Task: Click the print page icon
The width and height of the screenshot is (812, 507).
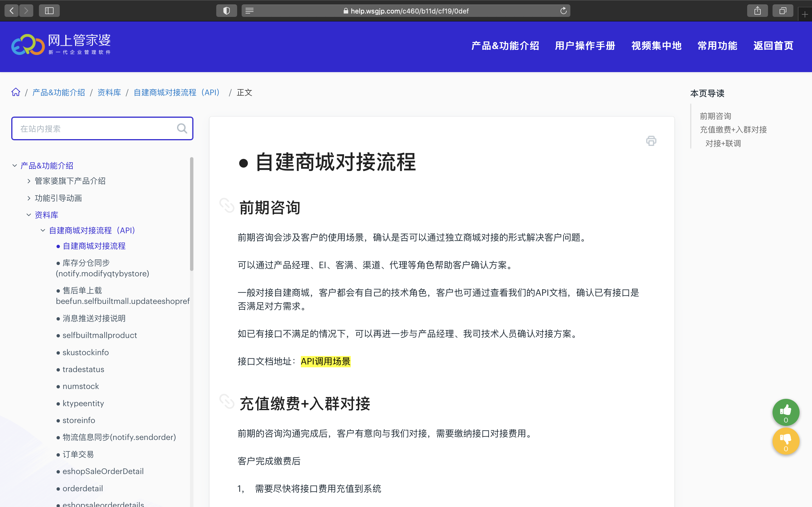Action: tap(651, 141)
